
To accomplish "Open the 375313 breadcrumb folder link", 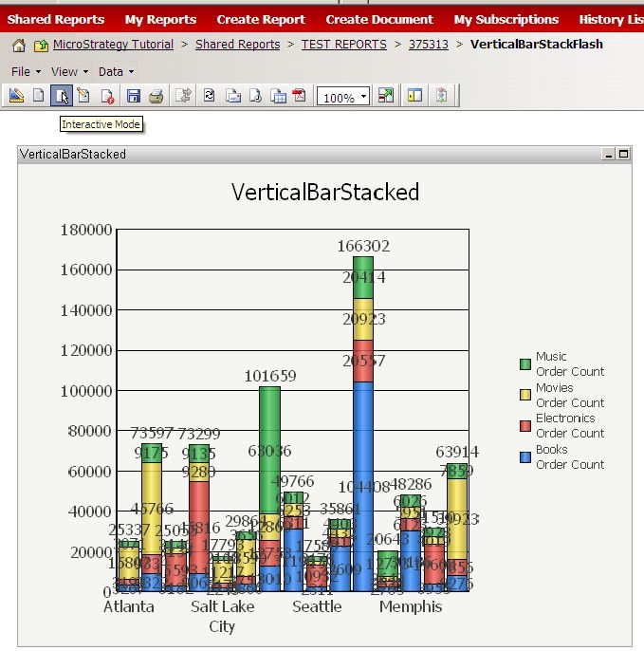I will [429, 45].
